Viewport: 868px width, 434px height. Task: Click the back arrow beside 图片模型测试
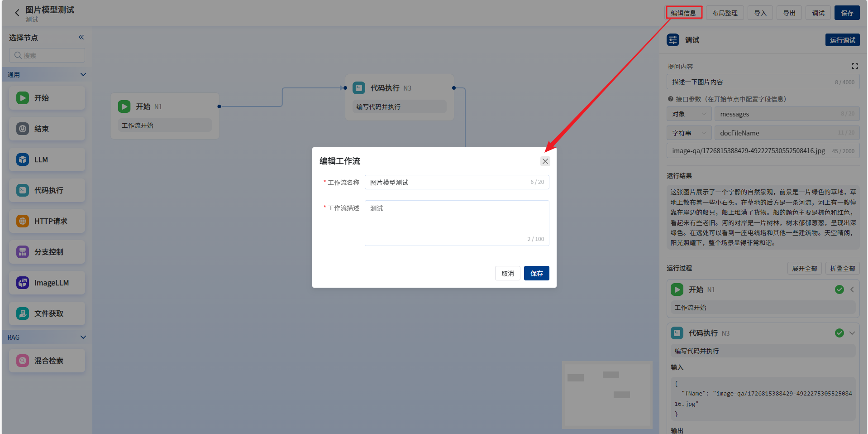click(x=17, y=13)
